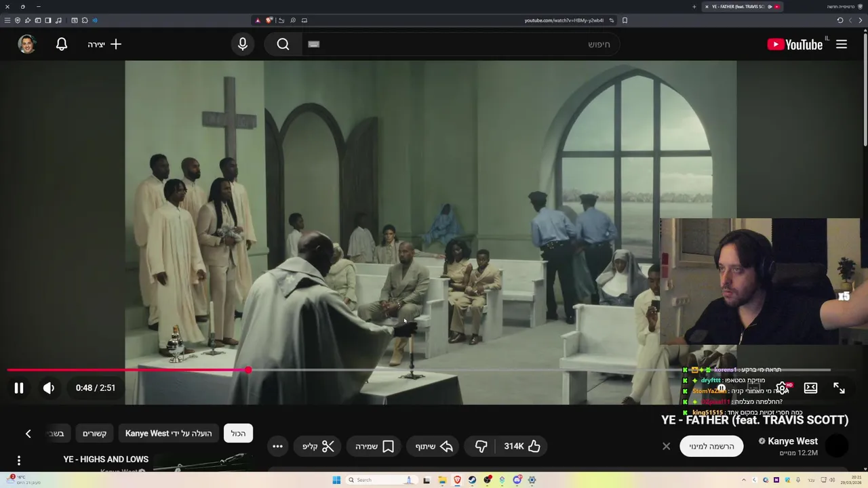Open the Windows Start menu

coord(336,480)
